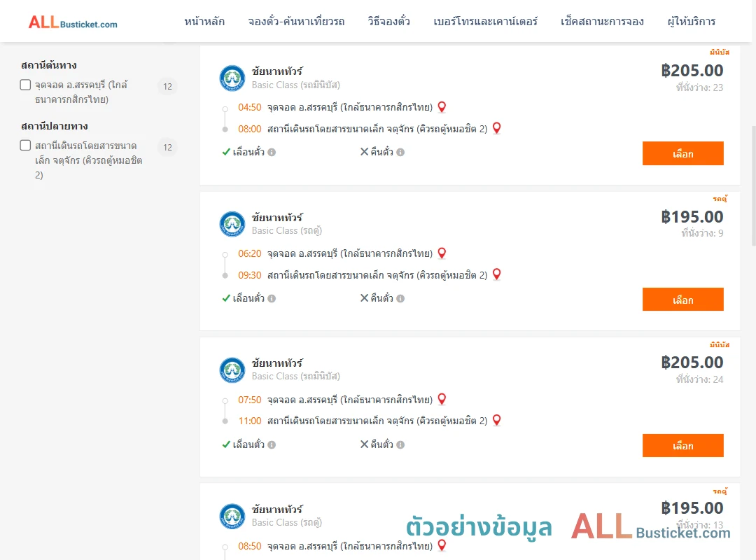Click ชัยนาททัวร์ logo on the 08:50 trip

[x=232, y=516]
